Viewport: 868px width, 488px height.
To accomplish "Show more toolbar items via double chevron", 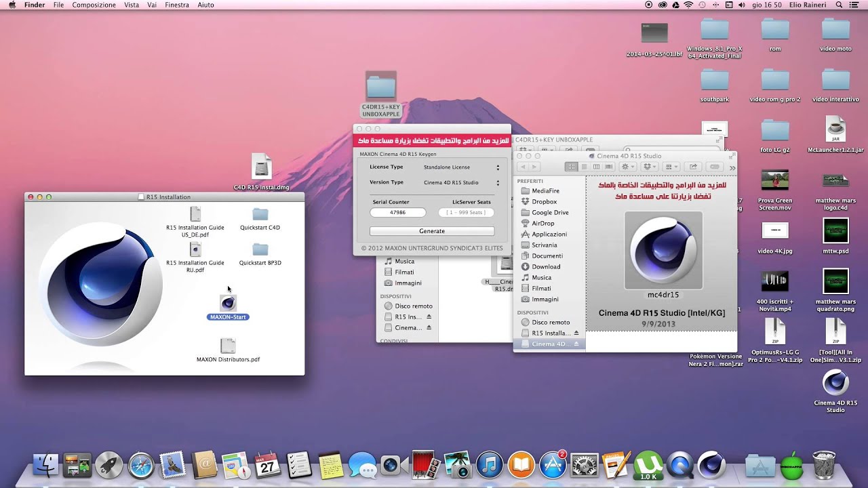I will click(x=732, y=167).
